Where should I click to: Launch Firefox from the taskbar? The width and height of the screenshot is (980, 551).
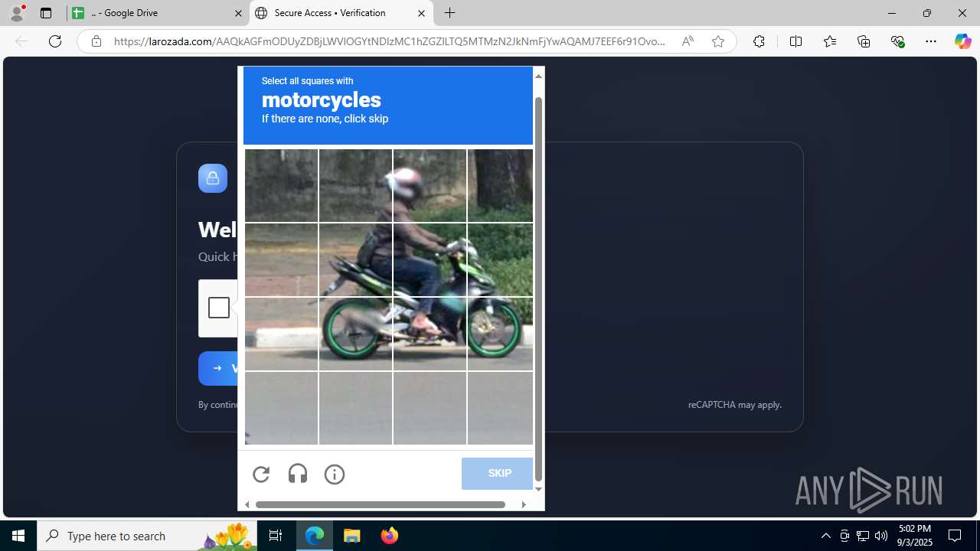coord(390,536)
